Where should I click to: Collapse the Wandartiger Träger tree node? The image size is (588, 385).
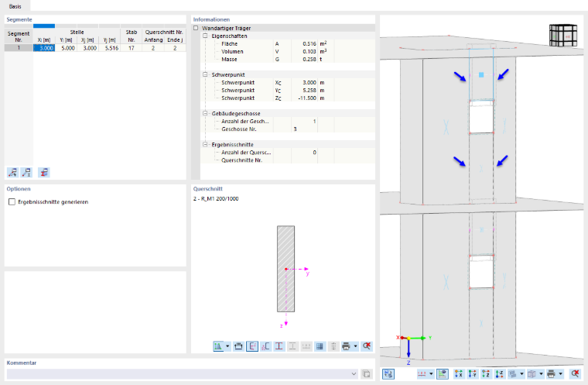196,28
